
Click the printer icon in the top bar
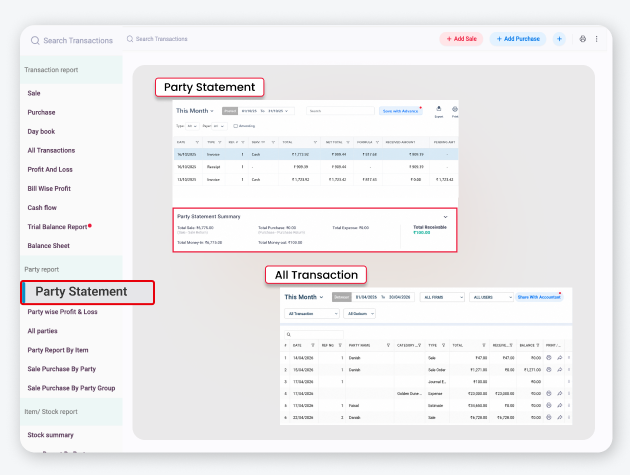pyautogui.click(x=583, y=39)
